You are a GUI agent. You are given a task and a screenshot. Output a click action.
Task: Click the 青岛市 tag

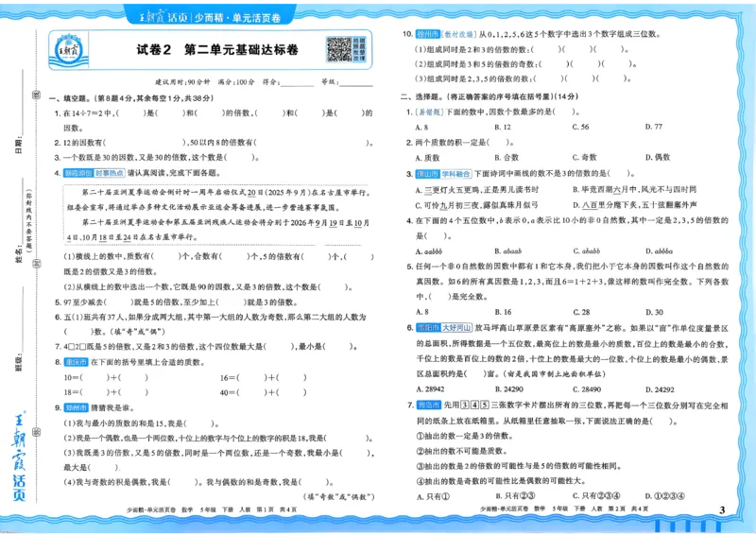pos(429,406)
